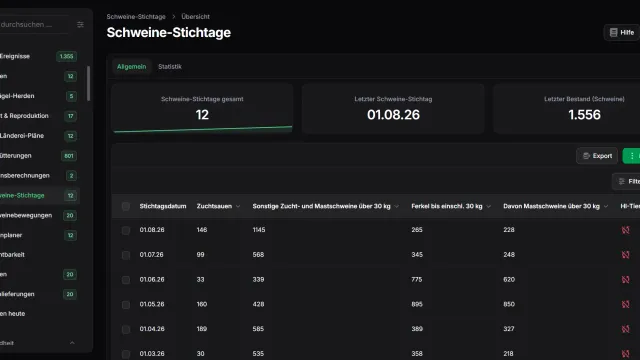Click the Filter button
640x360 pixels.
627,181
